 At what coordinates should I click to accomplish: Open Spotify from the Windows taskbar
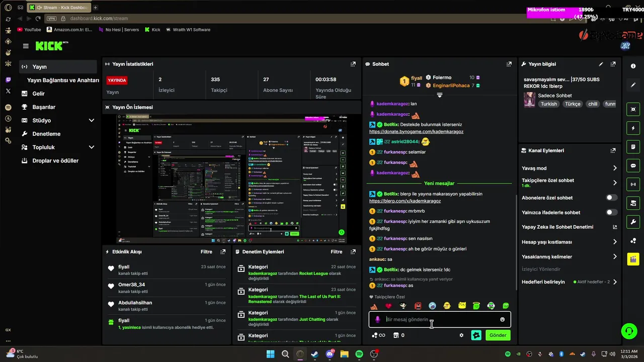click(x=359, y=354)
